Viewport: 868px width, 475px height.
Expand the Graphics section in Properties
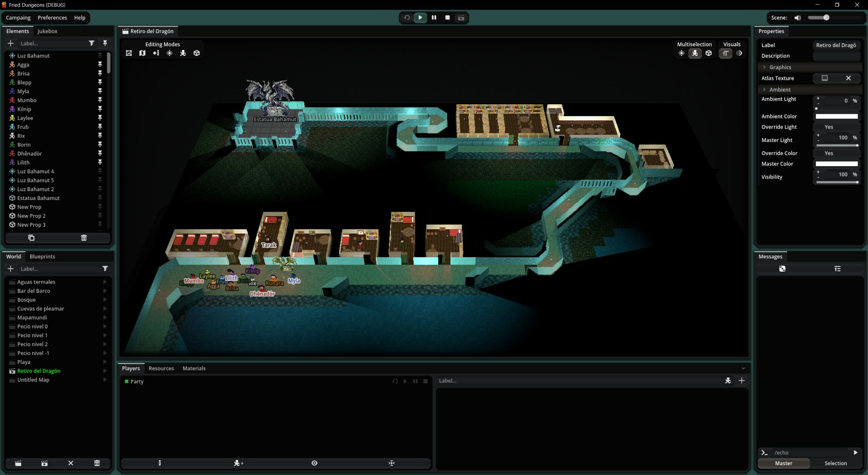[764, 67]
